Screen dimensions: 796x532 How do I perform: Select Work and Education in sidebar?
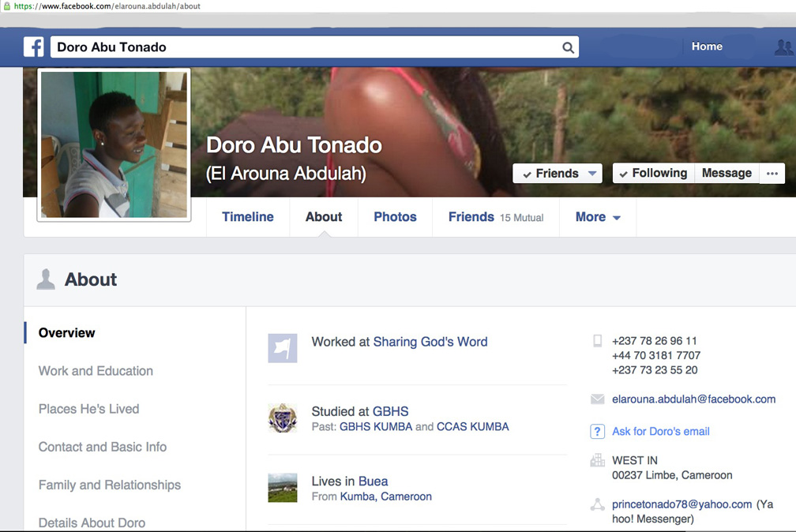click(x=96, y=371)
